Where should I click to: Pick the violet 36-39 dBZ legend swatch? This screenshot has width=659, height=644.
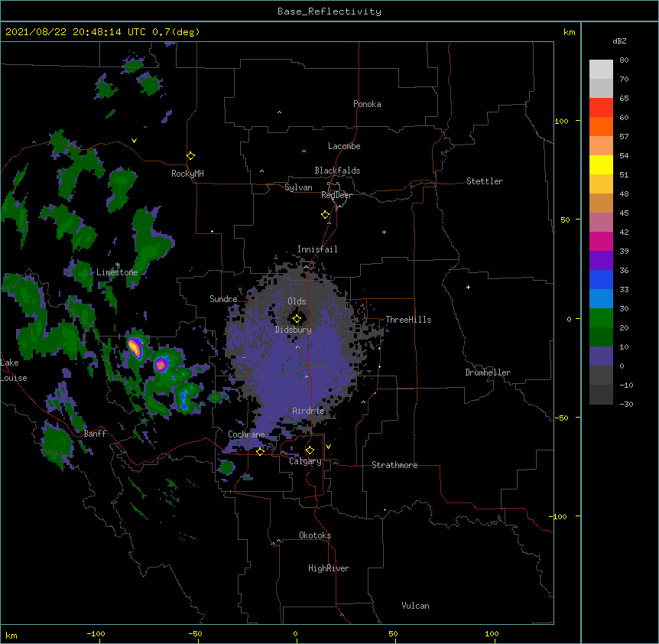coord(601,261)
